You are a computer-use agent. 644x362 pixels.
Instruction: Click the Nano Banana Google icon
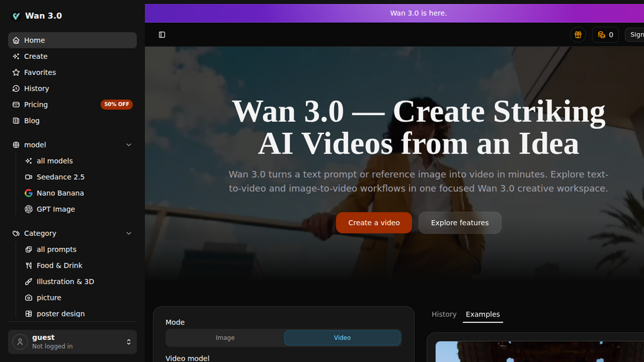click(x=28, y=193)
